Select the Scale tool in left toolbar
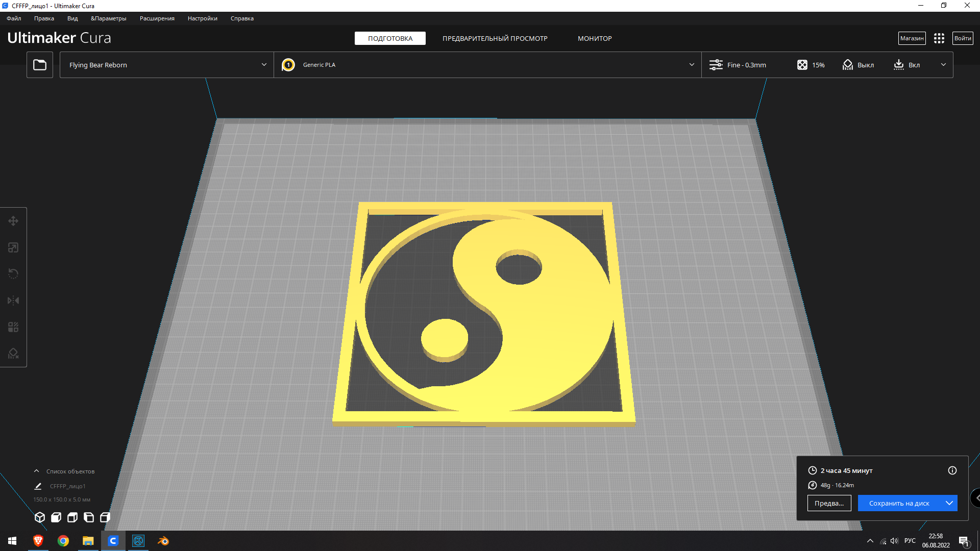The width and height of the screenshot is (980, 551). 13,247
